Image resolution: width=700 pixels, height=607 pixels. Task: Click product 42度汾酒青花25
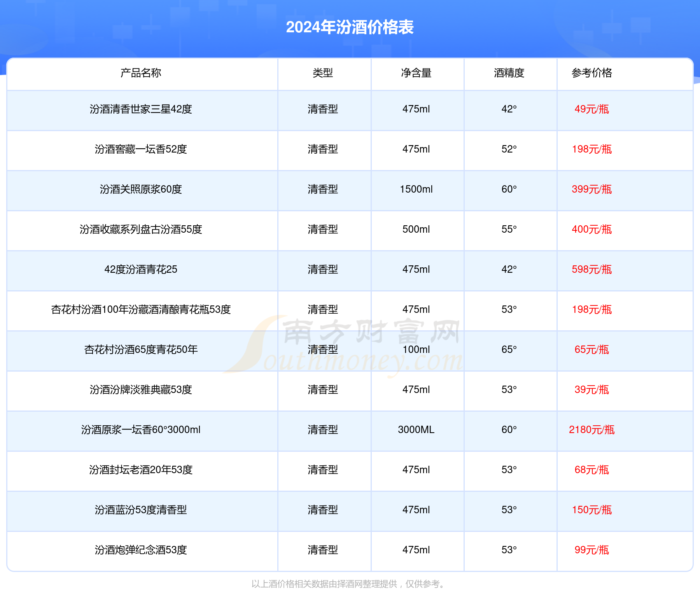click(141, 269)
